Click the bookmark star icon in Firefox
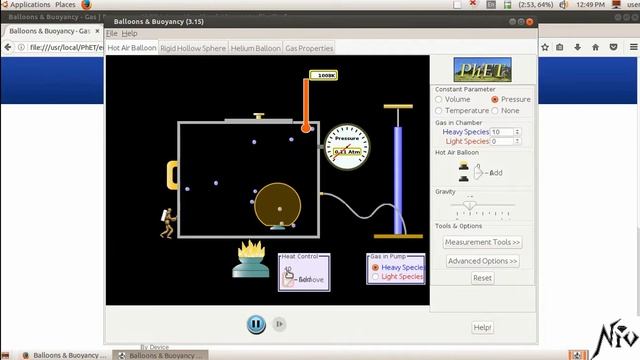 [x=545, y=47]
